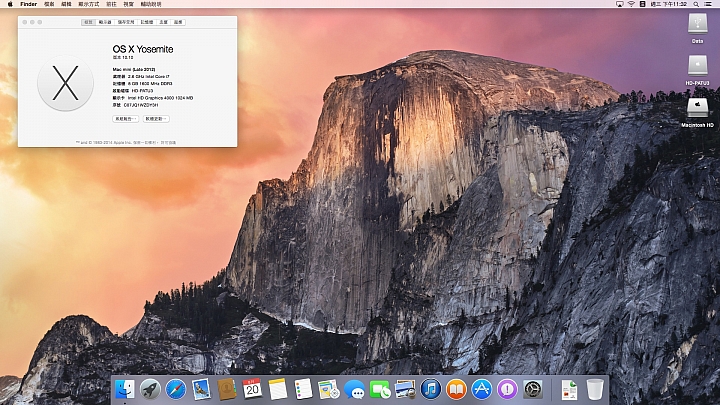Open photo app icon beside FaceTime

[x=405, y=389]
